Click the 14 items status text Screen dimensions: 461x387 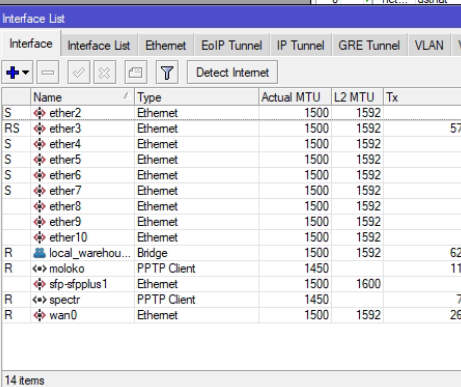24,380
